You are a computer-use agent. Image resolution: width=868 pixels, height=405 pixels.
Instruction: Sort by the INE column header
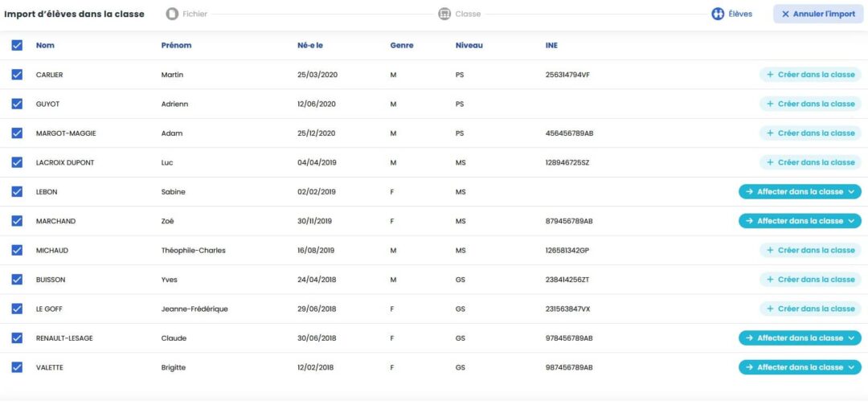[x=551, y=45]
